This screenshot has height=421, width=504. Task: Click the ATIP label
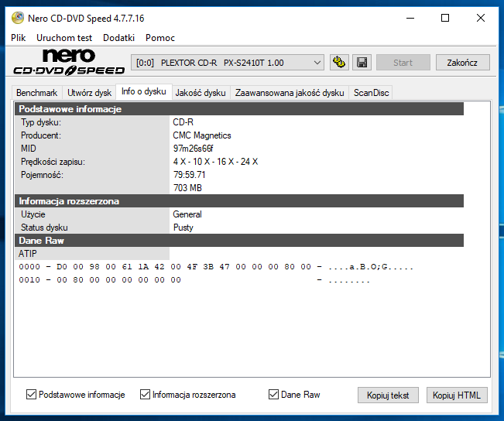click(28, 254)
